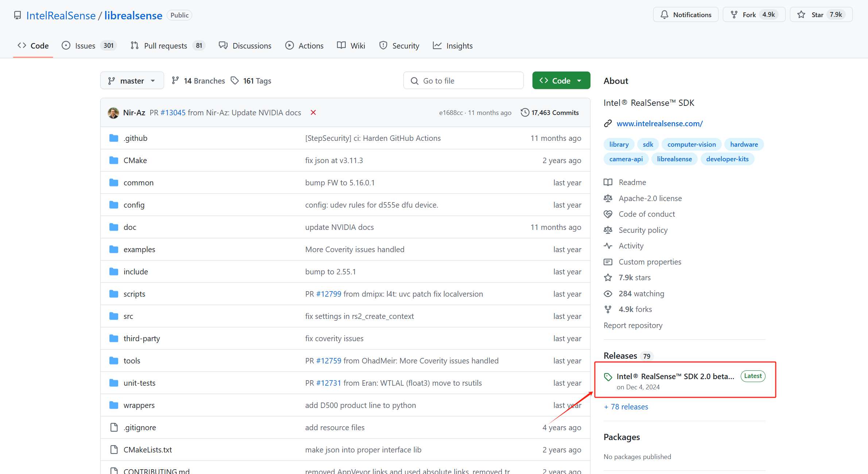Click the library topic tag

(x=619, y=144)
